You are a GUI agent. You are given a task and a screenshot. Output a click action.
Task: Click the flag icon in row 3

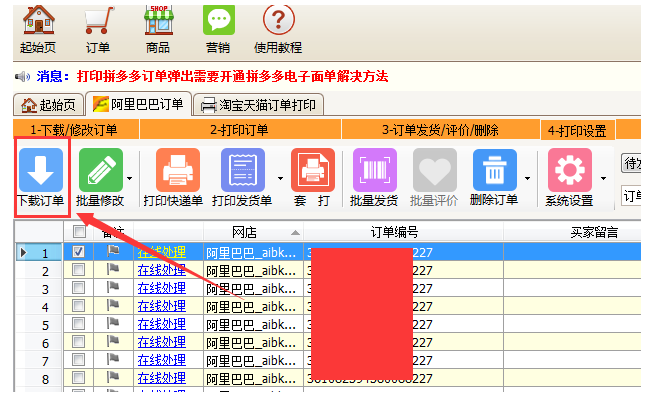pos(113,287)
